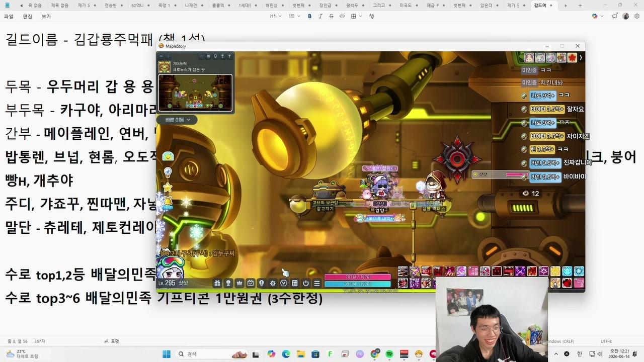Click the MapleStory power quit icon
The image size is (644, 362).
(306, 283)
